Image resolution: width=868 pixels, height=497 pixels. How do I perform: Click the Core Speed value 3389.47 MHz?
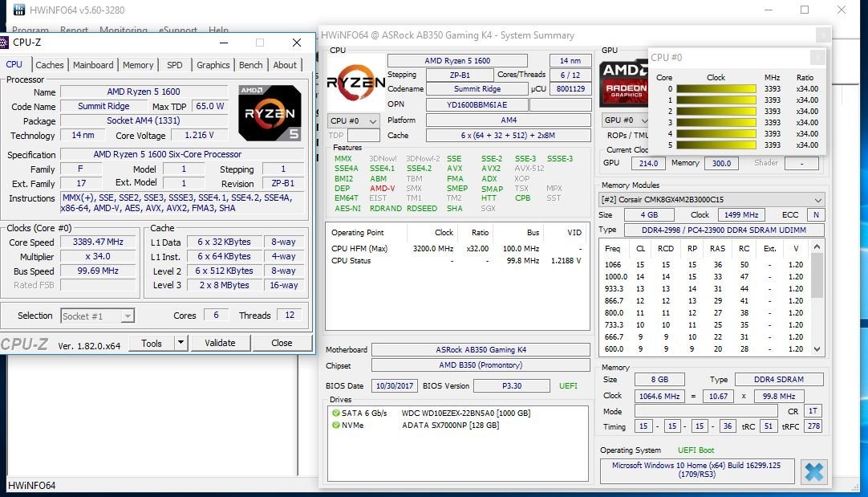(x=98, y=242)
